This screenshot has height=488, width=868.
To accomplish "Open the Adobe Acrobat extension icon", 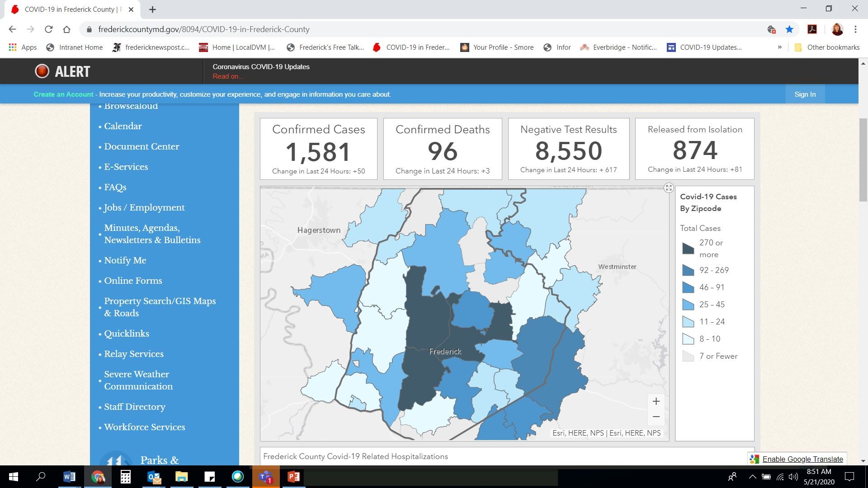I will (812, 29).
